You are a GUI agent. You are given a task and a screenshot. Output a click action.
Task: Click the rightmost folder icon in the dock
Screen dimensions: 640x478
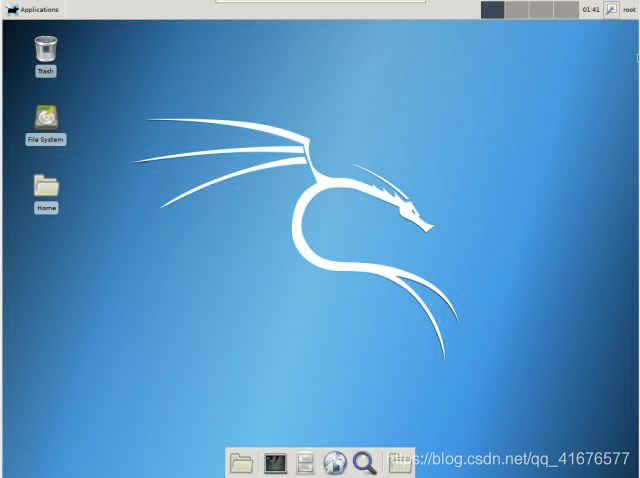pos(399,463)
